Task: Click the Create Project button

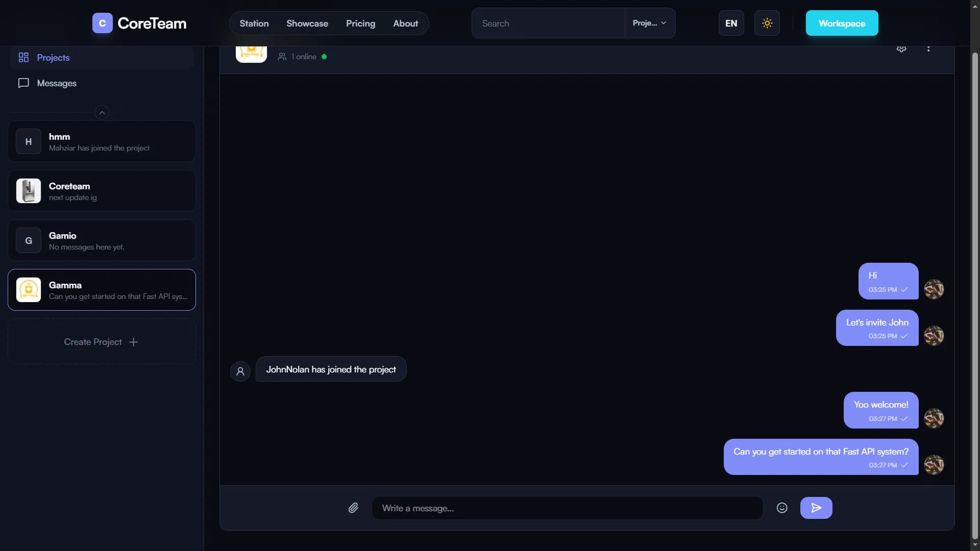Action: tap(102, 342)
